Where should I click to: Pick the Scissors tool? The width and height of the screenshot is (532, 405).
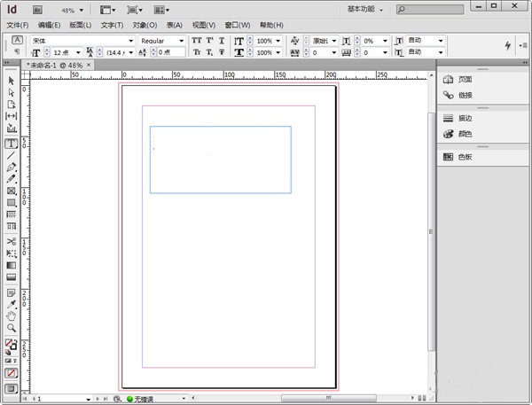click(12, 240)
